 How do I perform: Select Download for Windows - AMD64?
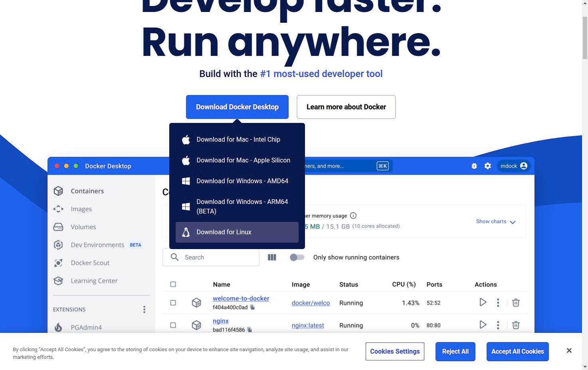(x=237, y=181)
